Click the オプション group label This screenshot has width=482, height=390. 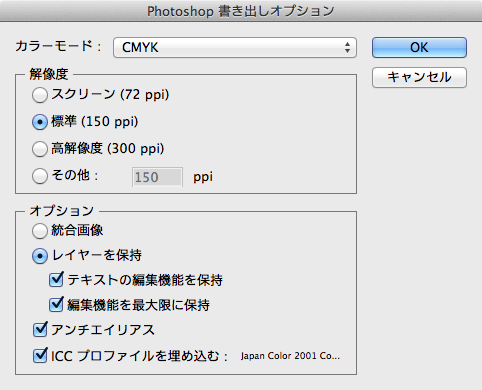[62, 211]
